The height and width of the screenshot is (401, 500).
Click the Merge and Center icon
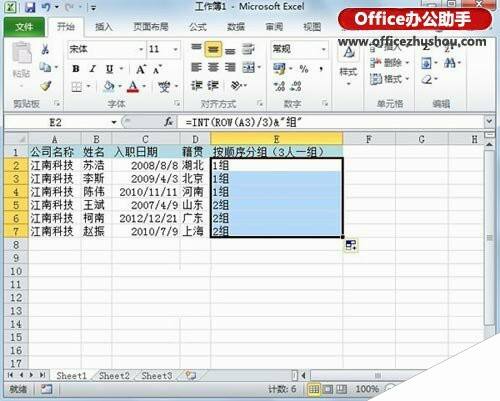click(x=249, y=68)
